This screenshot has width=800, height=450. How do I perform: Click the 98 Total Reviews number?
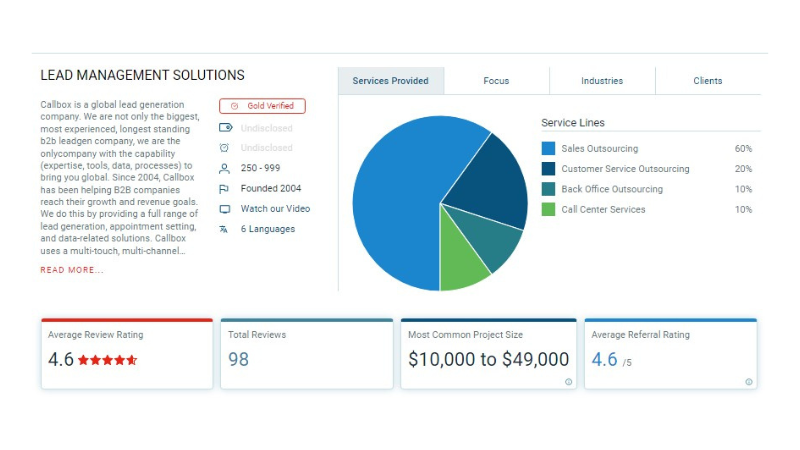tap(238, 359)
